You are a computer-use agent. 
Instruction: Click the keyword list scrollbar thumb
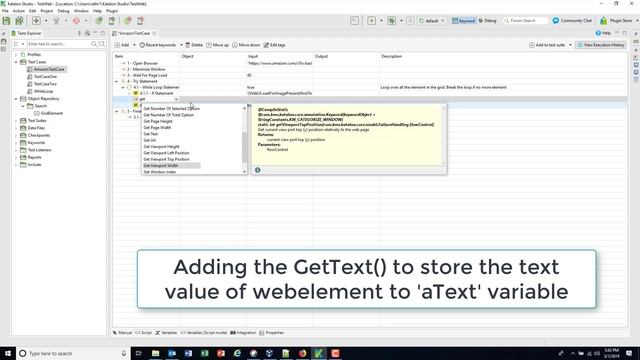tap(244, 147)
